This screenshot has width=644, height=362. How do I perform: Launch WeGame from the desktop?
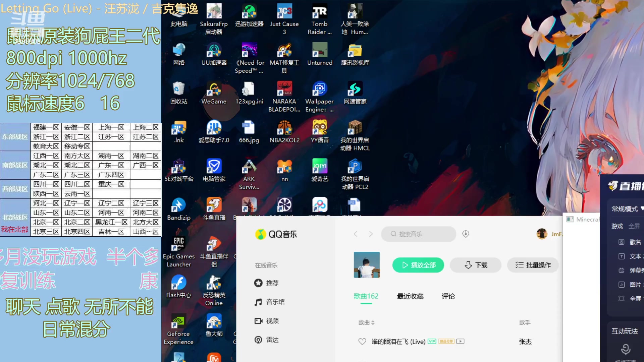(214, 93)
